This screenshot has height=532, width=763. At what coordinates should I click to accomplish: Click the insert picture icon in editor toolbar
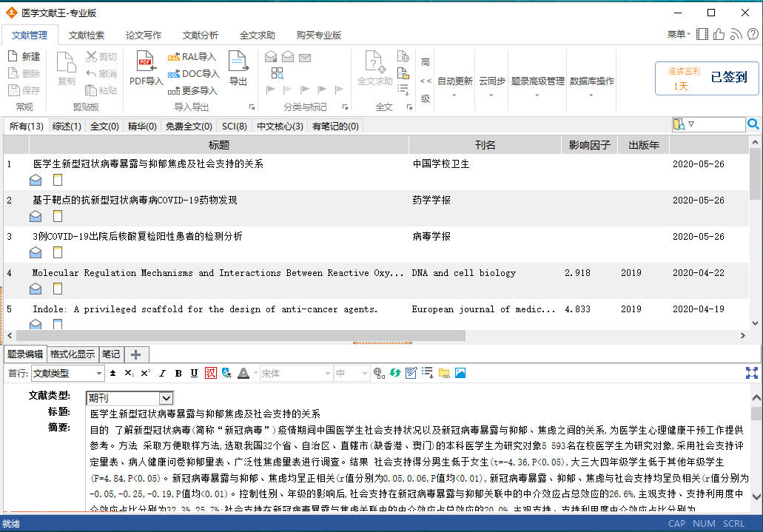coord(460,374)
